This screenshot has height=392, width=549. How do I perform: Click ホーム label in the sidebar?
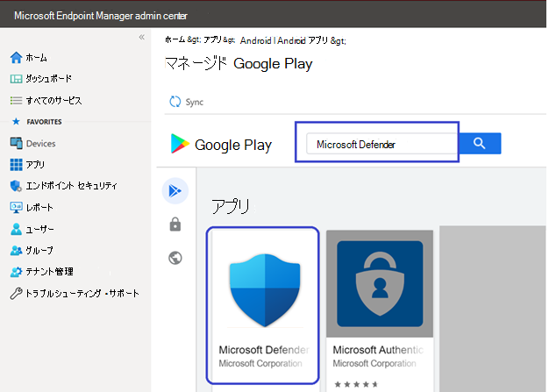(37, 57)
